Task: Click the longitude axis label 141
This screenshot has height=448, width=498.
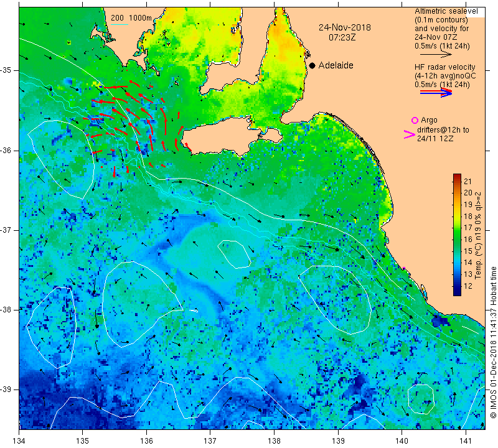Action: point(466,441)
